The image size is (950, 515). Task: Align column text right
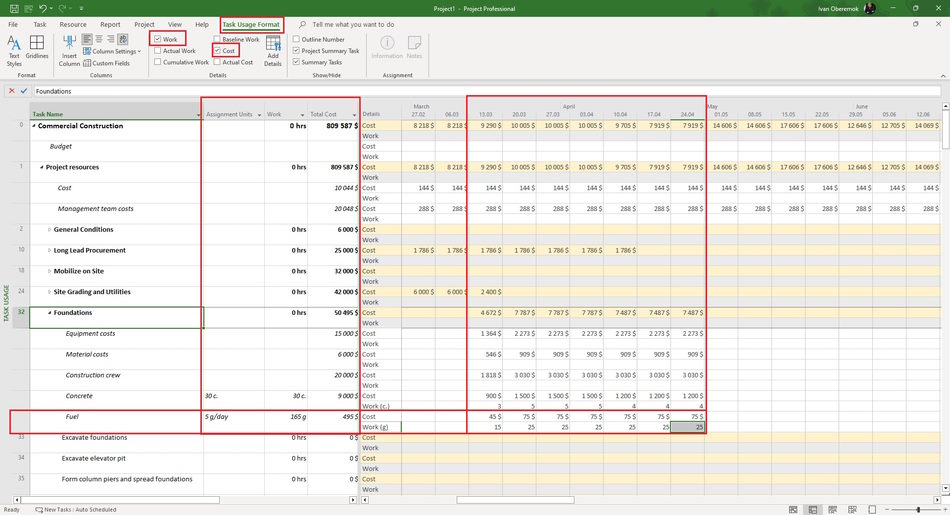(110, 39)
